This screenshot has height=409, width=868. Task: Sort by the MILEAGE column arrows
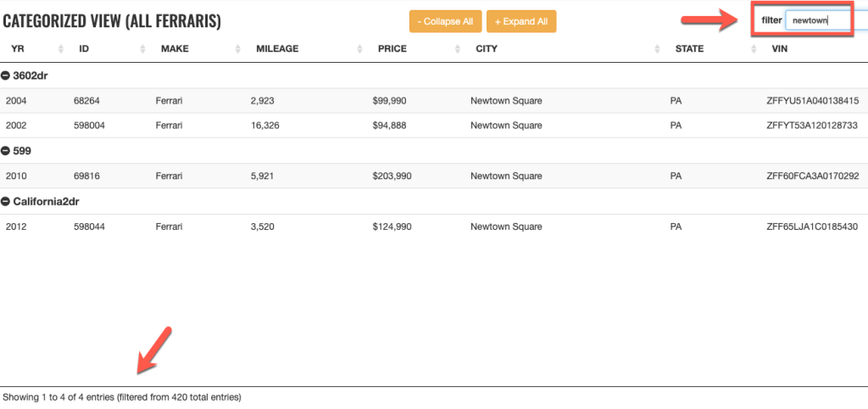pos(359,49)
